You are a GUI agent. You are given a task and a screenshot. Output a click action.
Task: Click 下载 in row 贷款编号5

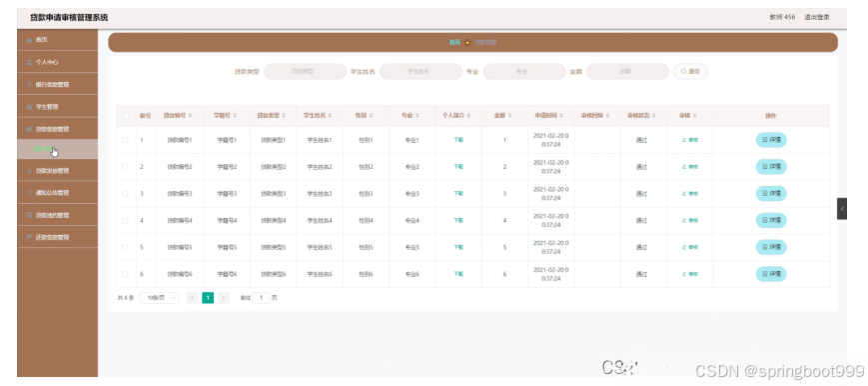point(458,247)
